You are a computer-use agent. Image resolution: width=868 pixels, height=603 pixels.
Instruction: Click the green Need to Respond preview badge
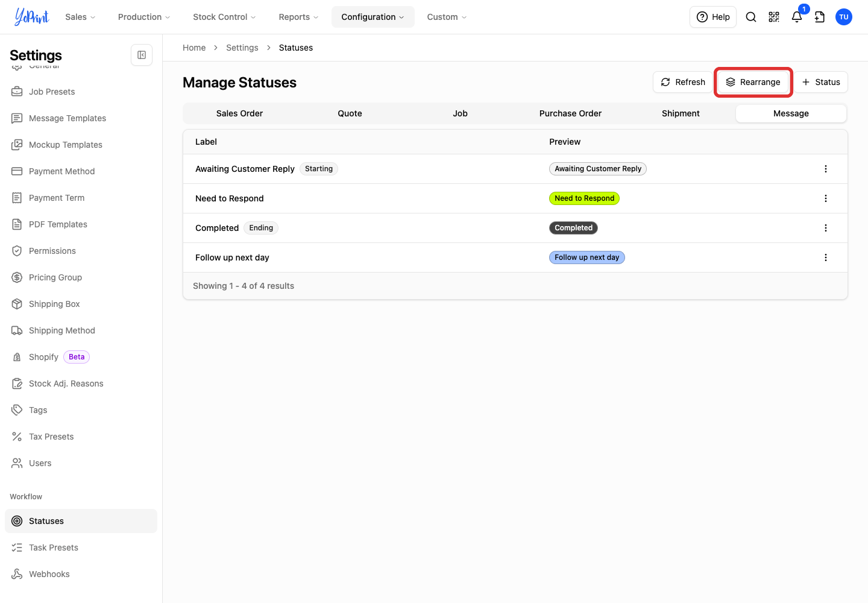pyautogui.click(x=584, y=198)
